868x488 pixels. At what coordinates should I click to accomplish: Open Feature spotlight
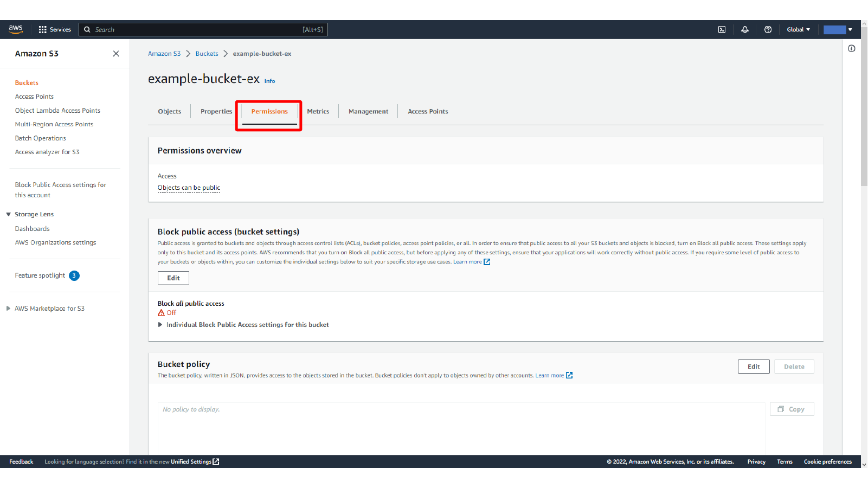pyautogui.click(x=40, y=275)
